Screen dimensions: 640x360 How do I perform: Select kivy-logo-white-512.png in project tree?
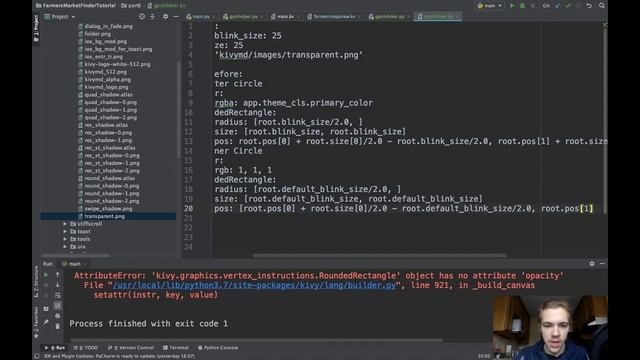(117, 64)
